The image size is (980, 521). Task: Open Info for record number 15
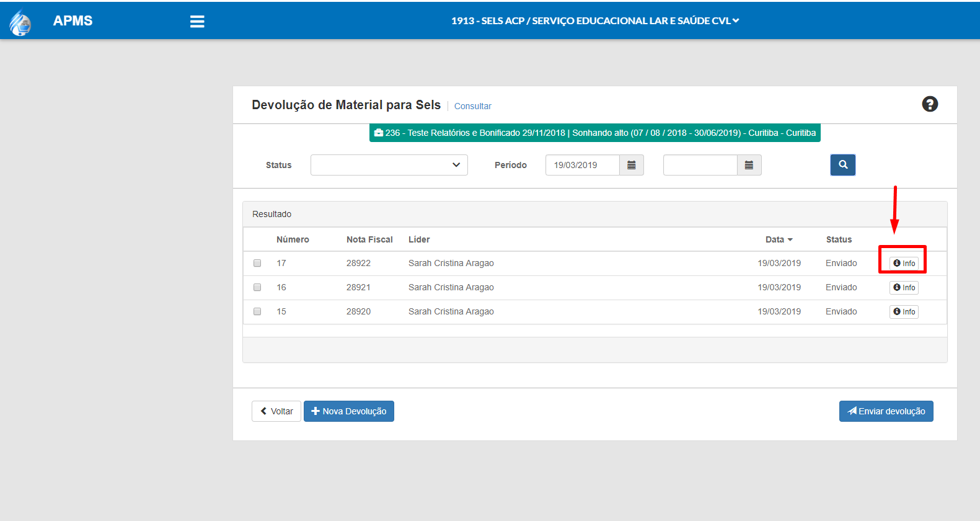904,311
